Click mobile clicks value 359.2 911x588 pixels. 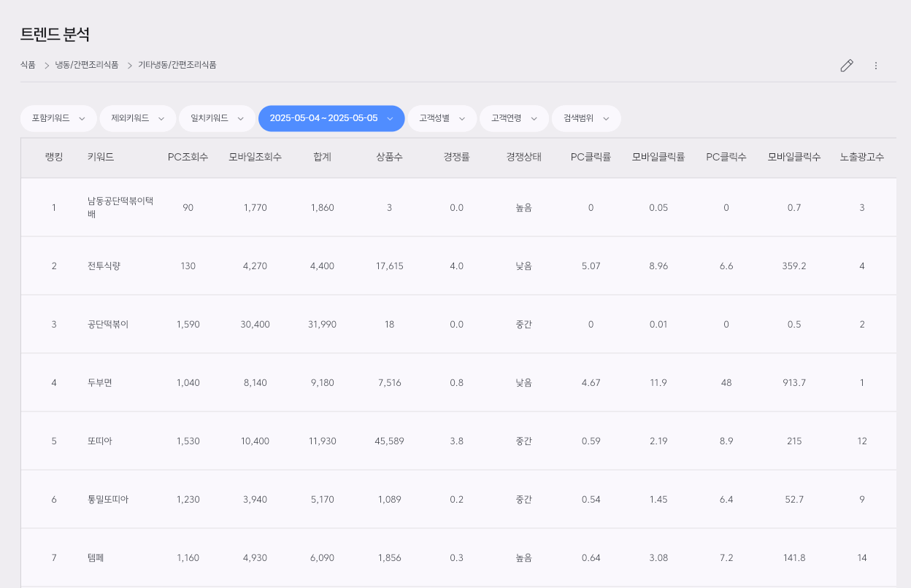(x=794, y=266)
